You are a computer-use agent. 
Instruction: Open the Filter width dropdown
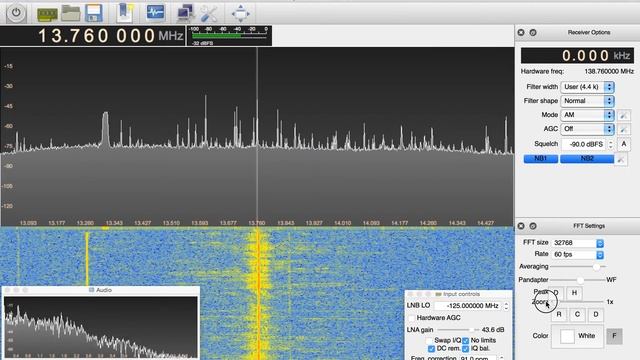point(587,87)
